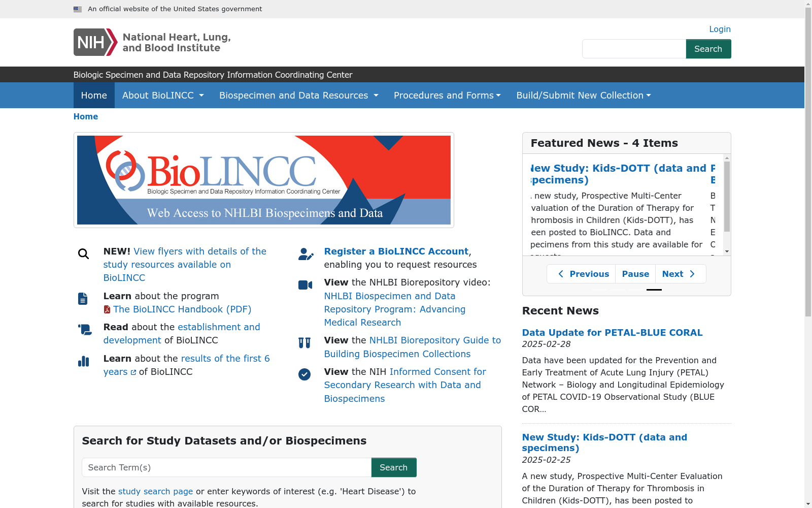
Task: Click the BioLINCC banner image
Action: click(x=264, y=180)
